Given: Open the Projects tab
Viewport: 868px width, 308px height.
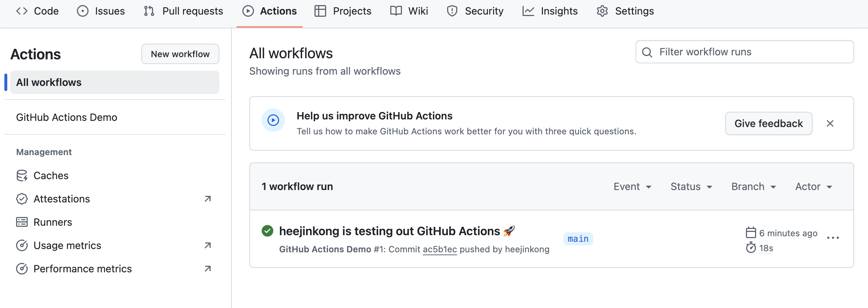Looking at the screenshot, I should click(343, 11).
